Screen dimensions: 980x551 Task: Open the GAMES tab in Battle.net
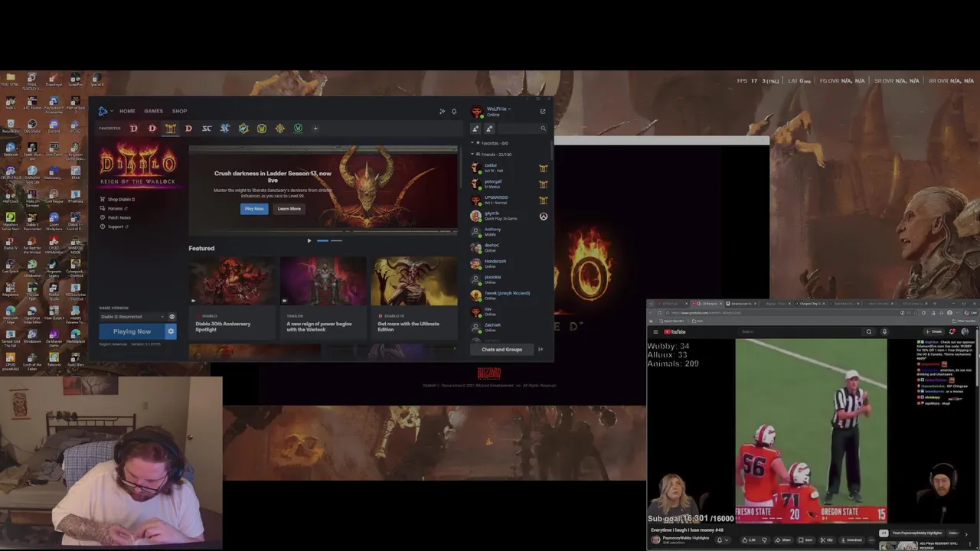pyautogui.click(x=153, y=111)
